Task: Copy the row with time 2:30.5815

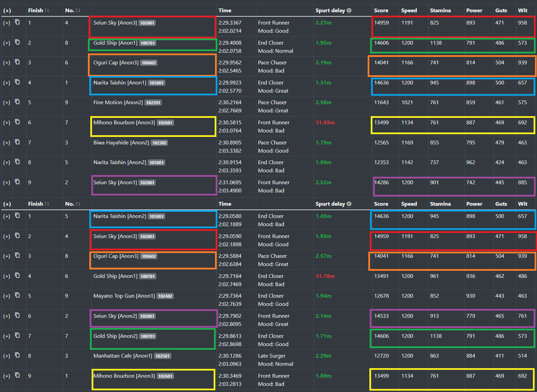Action: click(17, 122)
